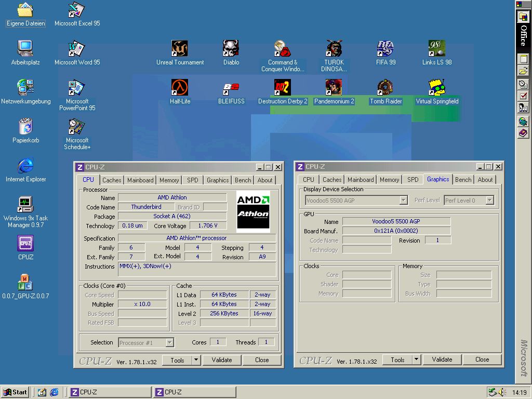The height and width of the screenshot is (399, 532).
Task: Select Destruction Derby 2 icon
Action: (283, 87)
